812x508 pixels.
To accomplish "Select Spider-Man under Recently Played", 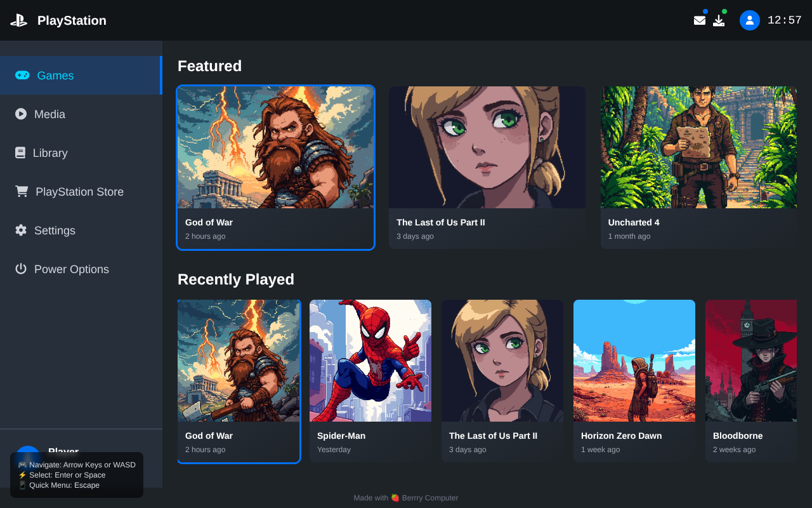I will (370, 380).
